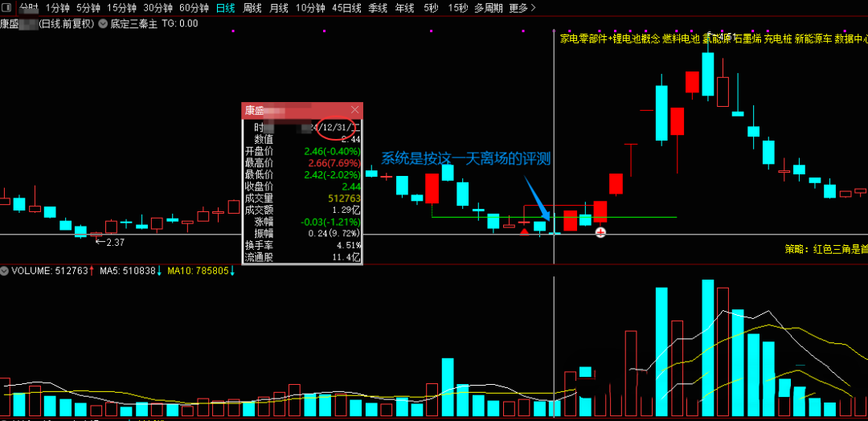Open the 年线 yearly chart tab
Image resolution: width=868 pixels, height=421 pixels.
click(404, 8)
